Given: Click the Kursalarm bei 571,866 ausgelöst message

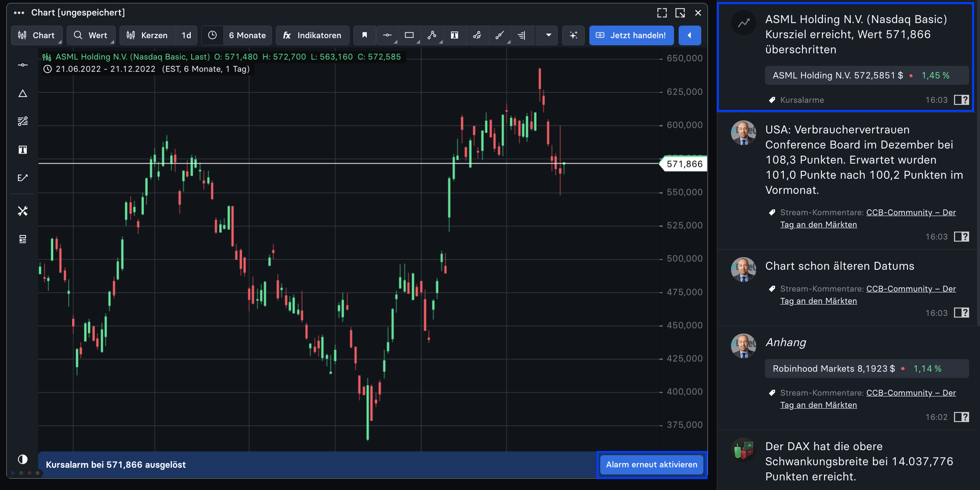Looking at the screenshot, I should (x=116, y=465).
